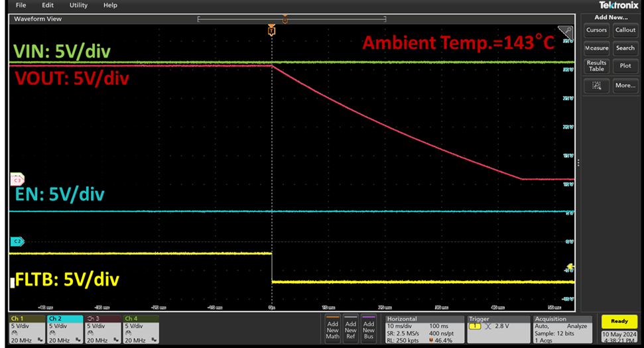Add a new reference waveform
The height and width of the screenshot is (348, 644).
point(350,327)
